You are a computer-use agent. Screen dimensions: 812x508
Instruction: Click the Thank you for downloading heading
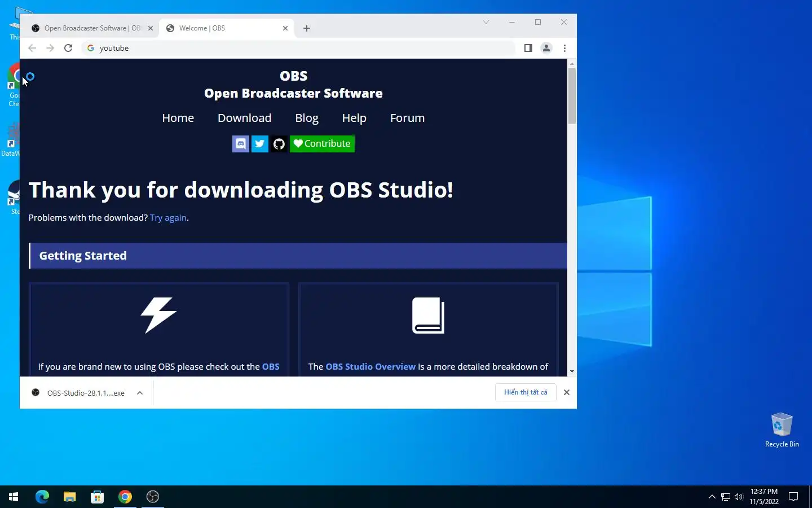[x=241, y=190]
